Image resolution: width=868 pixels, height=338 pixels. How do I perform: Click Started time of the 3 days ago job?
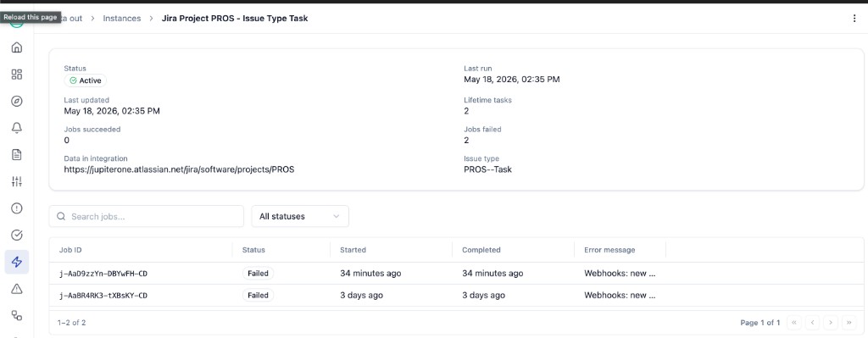[x=361, y=296]
